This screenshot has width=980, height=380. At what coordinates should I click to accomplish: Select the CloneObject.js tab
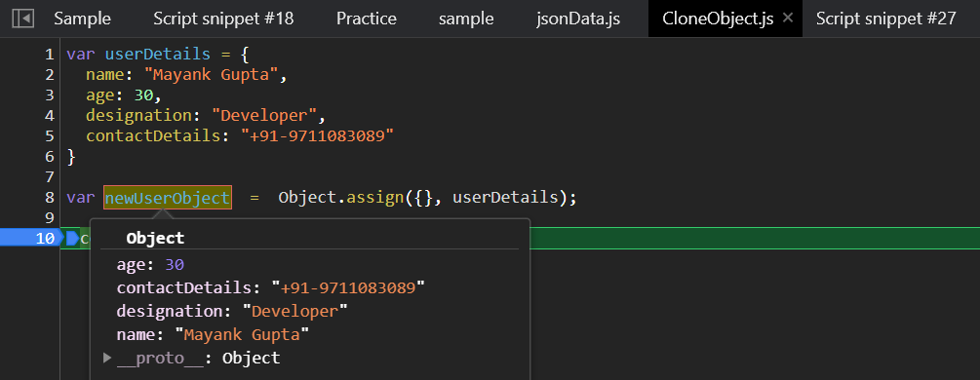(718, 19)
